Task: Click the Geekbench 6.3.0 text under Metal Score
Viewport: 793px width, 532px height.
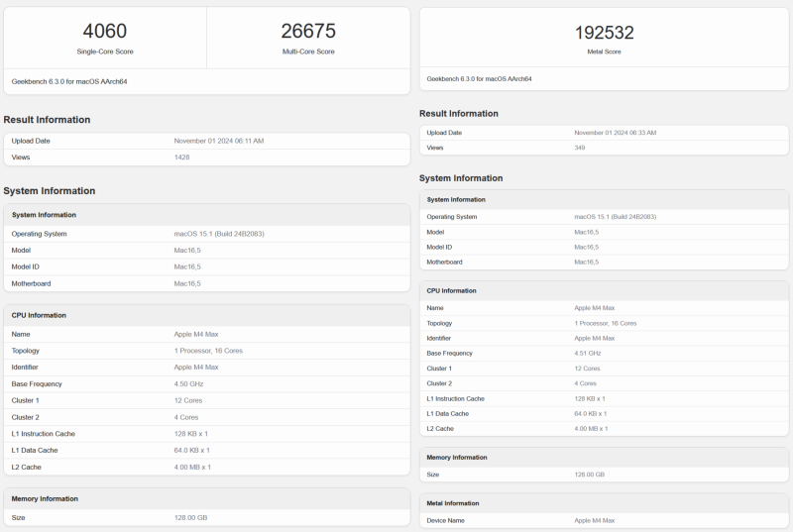Action: click(480, 78)
